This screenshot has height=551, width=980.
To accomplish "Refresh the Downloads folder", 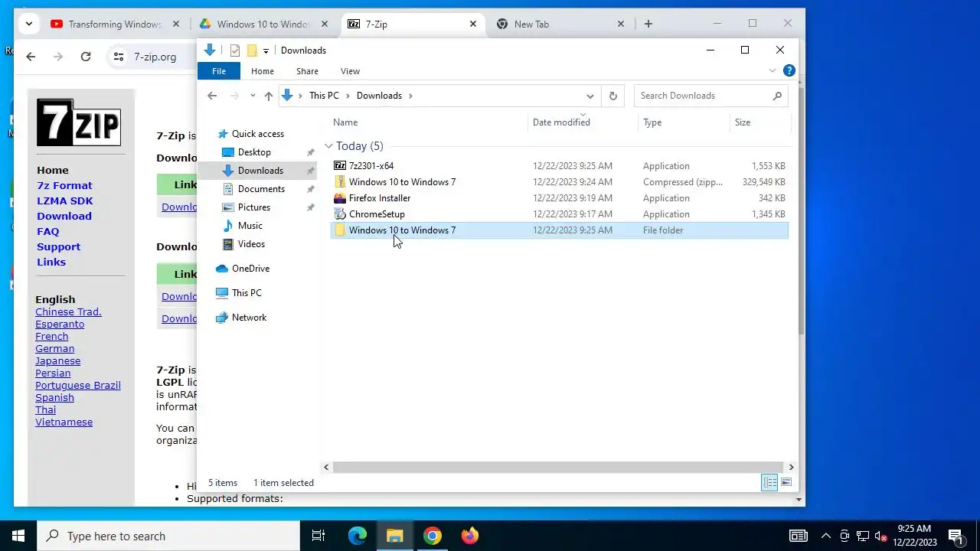I will (612, 96).
